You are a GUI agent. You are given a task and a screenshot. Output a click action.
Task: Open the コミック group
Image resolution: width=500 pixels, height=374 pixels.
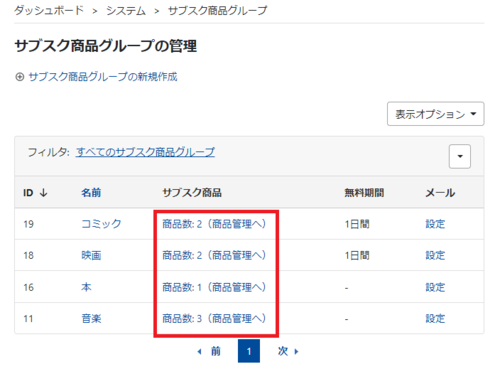pyautogui.click(x=101, y=224)
